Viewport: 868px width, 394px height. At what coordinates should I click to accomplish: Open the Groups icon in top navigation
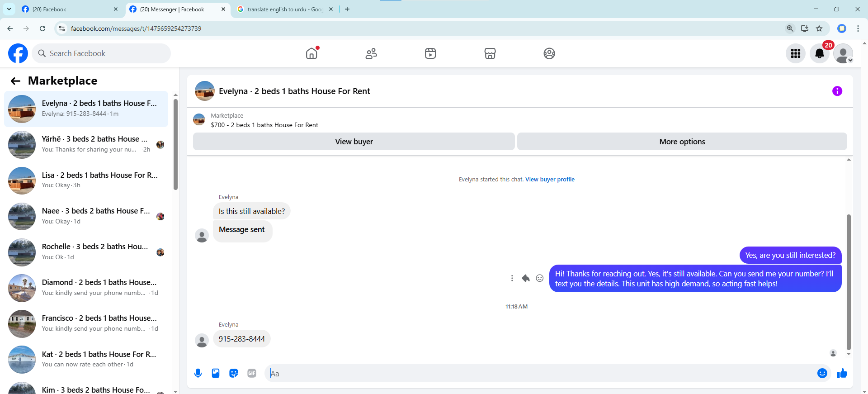549,53
